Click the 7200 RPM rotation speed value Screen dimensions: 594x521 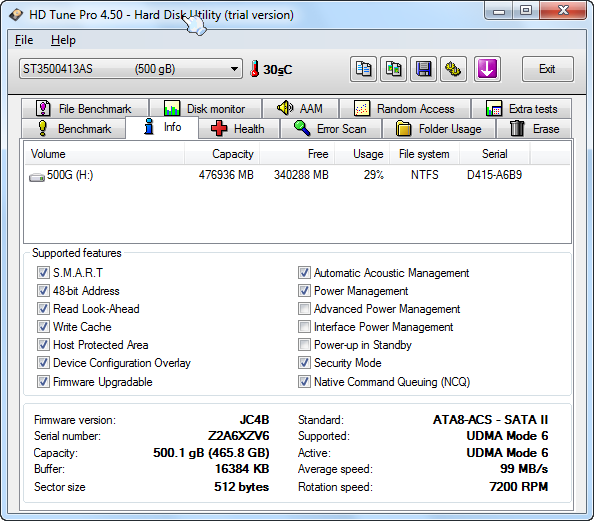519,487
